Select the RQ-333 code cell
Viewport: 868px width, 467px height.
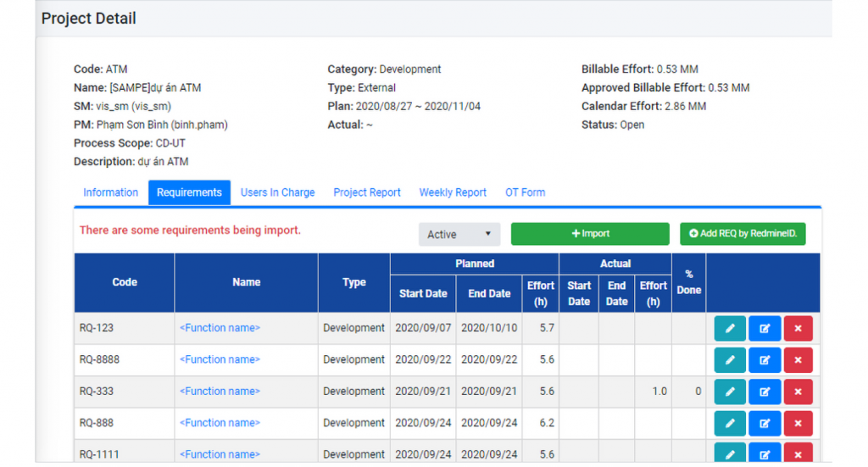click(125, 392)
